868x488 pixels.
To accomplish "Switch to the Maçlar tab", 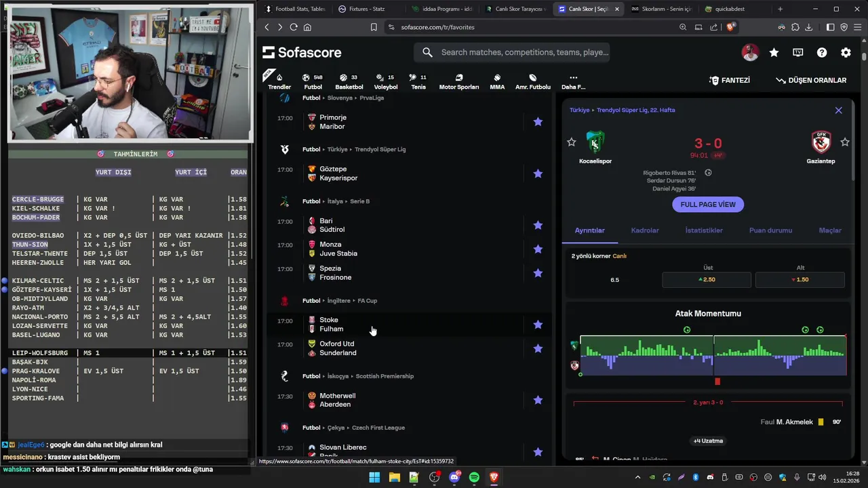I will point(830,230).
